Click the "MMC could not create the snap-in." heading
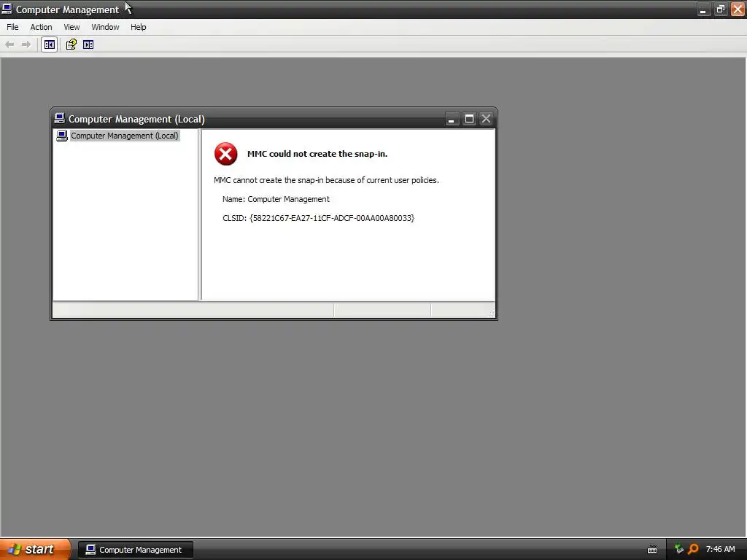 click(x=317, y=154)
